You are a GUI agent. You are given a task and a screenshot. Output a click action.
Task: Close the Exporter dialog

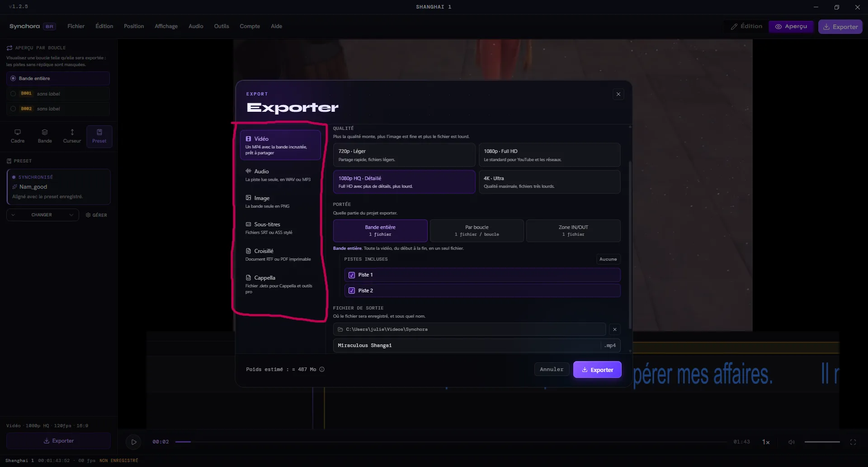tap(618, 94)
